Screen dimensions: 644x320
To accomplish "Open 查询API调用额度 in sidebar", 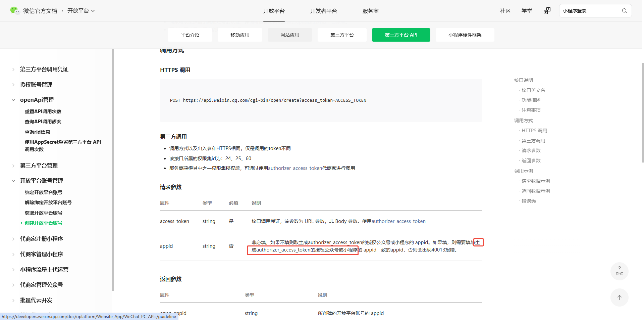I will coord(43,122).
